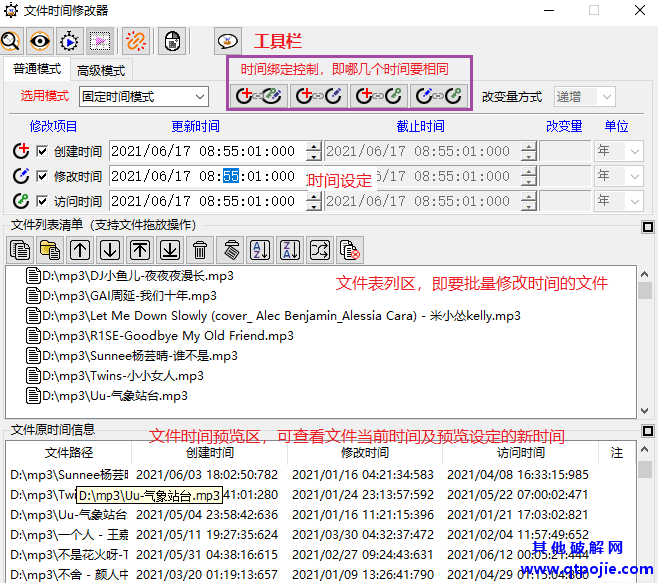Click time info table scrollbar up arrow
The height and width of the screenshot is (583, 658).
coord(645,449)
